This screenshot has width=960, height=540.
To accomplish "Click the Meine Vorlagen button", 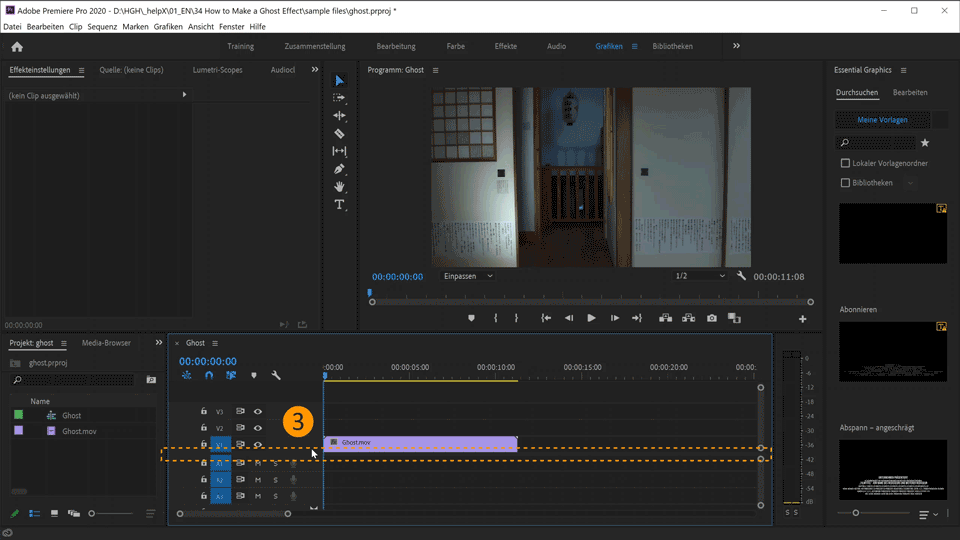I will point(883,120).
